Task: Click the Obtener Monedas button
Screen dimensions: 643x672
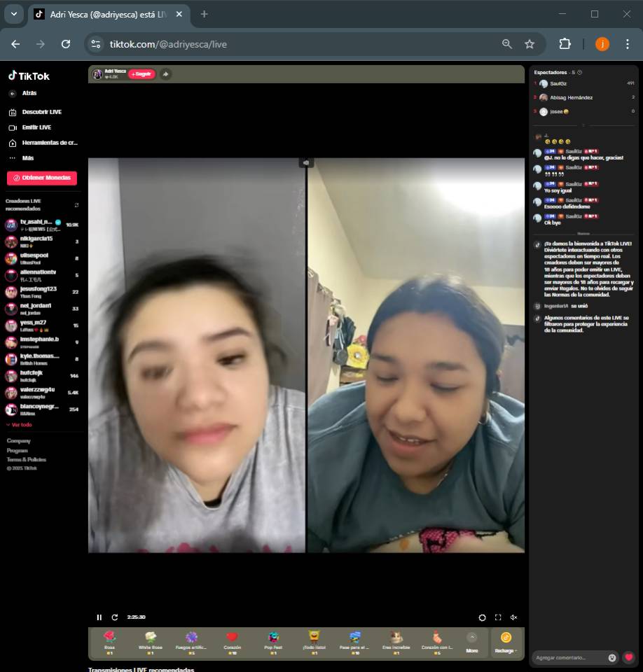Action: (42, 178)
